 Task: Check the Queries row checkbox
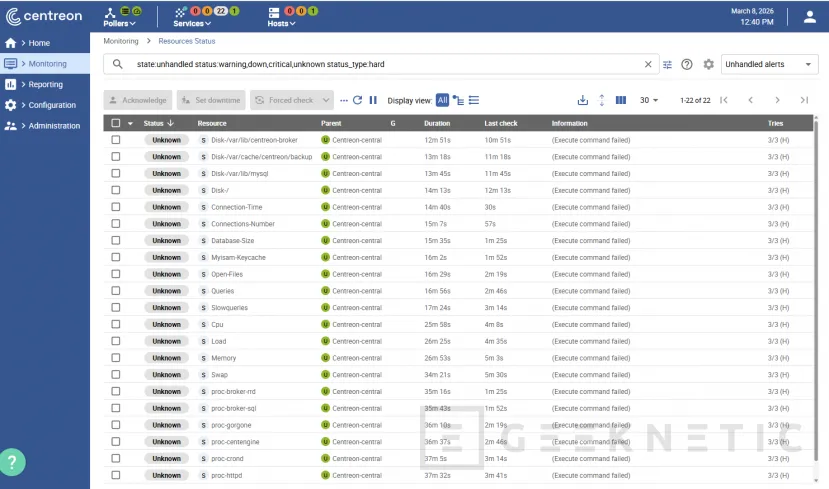(116, 291)
